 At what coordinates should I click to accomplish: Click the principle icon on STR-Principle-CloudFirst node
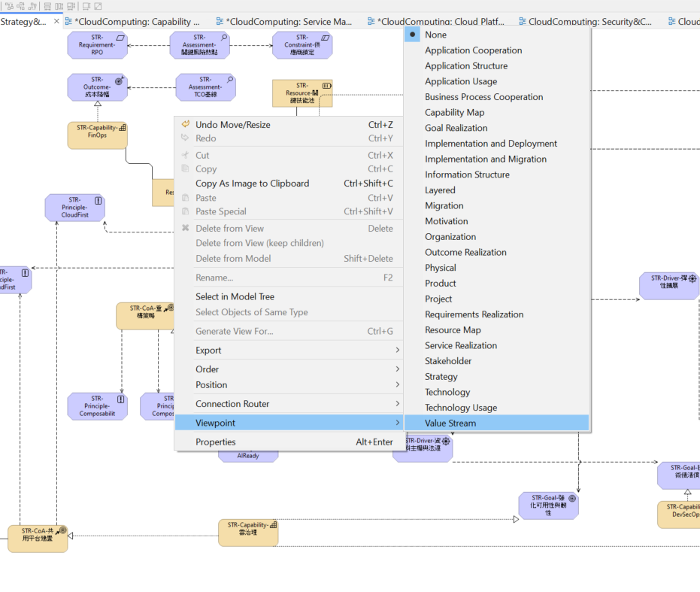98,201
